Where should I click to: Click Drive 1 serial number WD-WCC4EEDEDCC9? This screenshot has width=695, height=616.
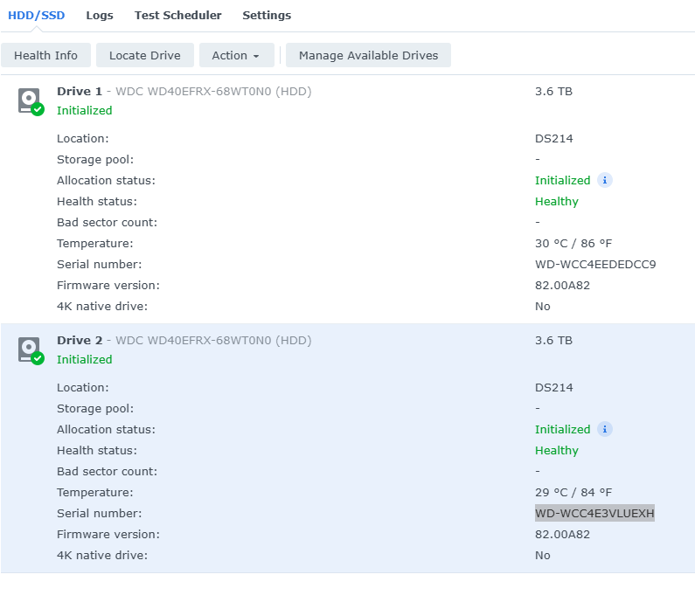click(x=595, y=264)
